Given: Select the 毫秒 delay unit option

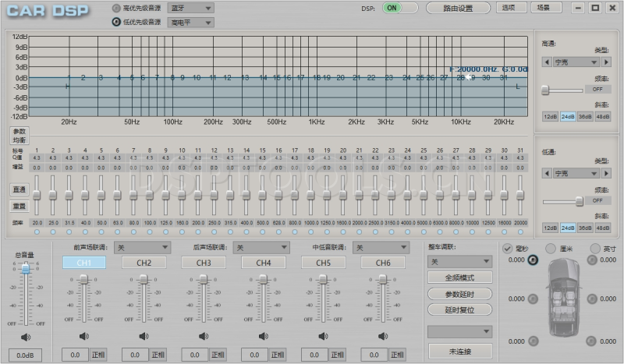Looking at the screenshot, I should (x=508, y=248).
